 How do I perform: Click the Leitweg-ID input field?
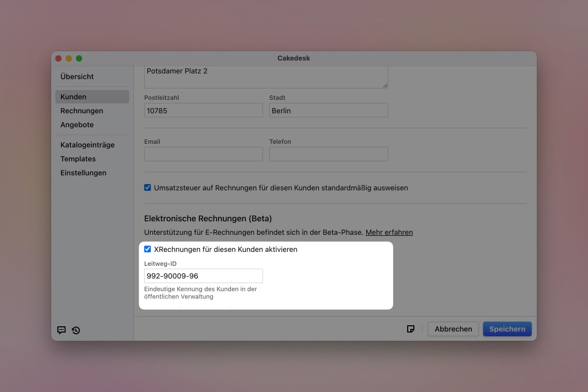pos(203,276)
